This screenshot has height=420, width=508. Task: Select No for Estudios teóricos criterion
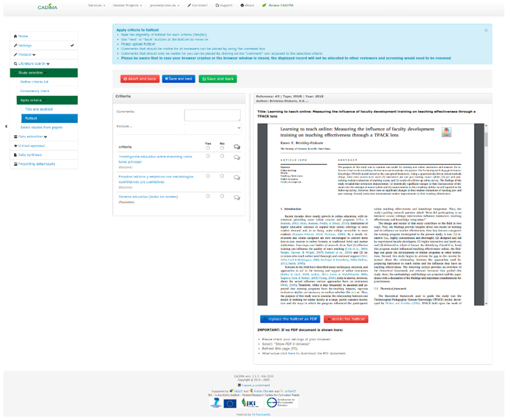click(x=222, y=176)
